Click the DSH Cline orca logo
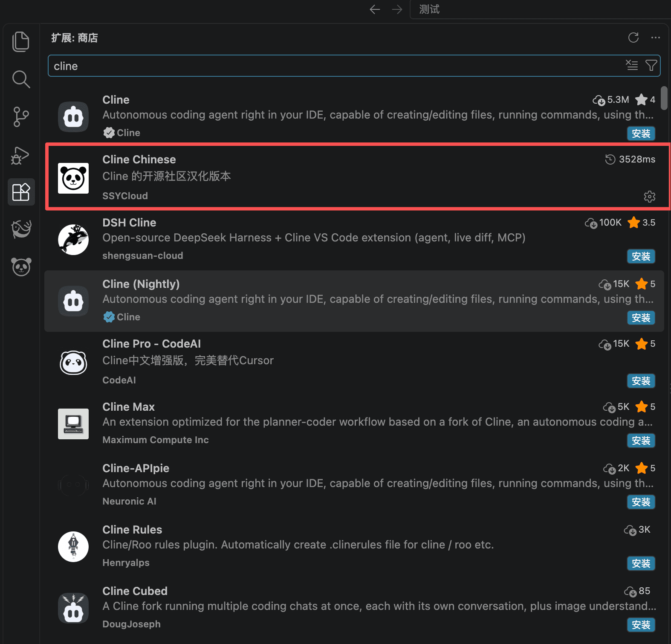The image size is (671, 644). (x=73, y=240)
